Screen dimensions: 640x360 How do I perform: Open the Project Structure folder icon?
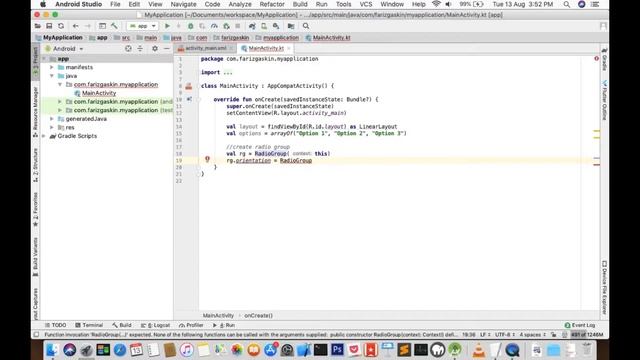coord(291,26)
